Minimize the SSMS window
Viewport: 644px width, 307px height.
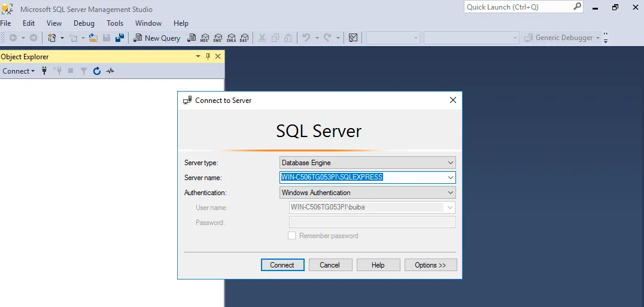pyautogui.click(x=595, y=7)
